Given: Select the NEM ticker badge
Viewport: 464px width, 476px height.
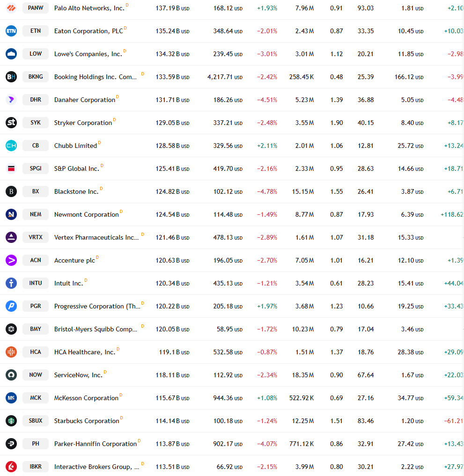Looking at the screenshot, I should coord(36,214).
